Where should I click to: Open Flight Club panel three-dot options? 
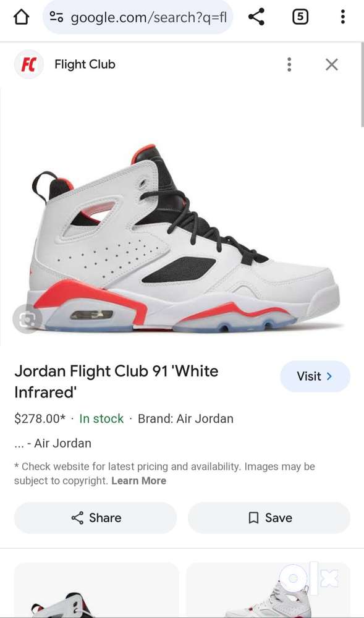coord(289,64)
